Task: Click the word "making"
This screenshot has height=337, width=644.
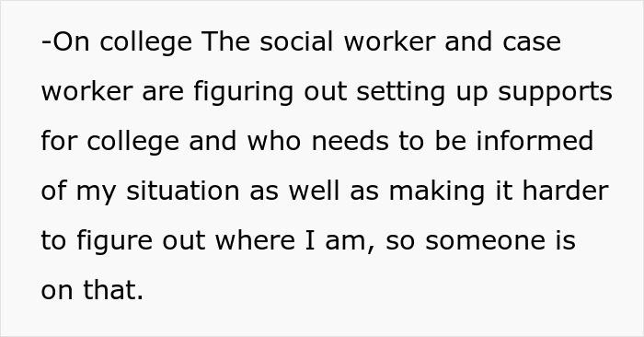Action: [x=437, y=192]
